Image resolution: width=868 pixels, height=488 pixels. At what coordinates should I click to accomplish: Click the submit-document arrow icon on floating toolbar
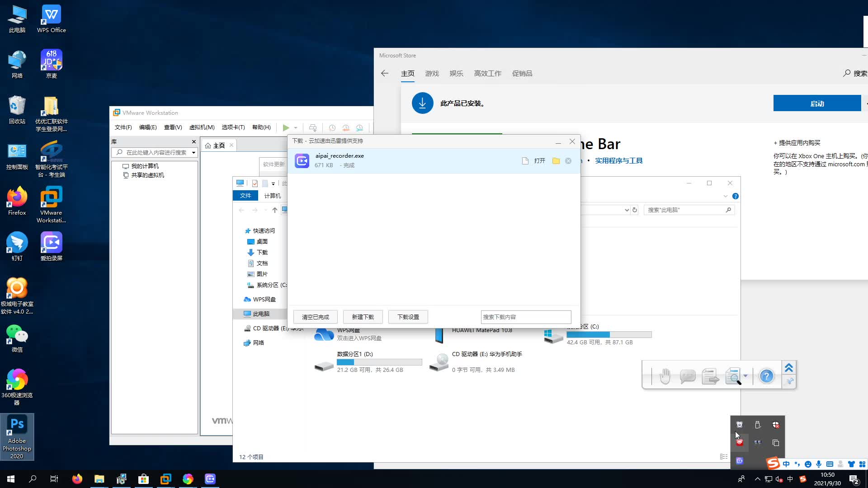click(x=710, y=376)
